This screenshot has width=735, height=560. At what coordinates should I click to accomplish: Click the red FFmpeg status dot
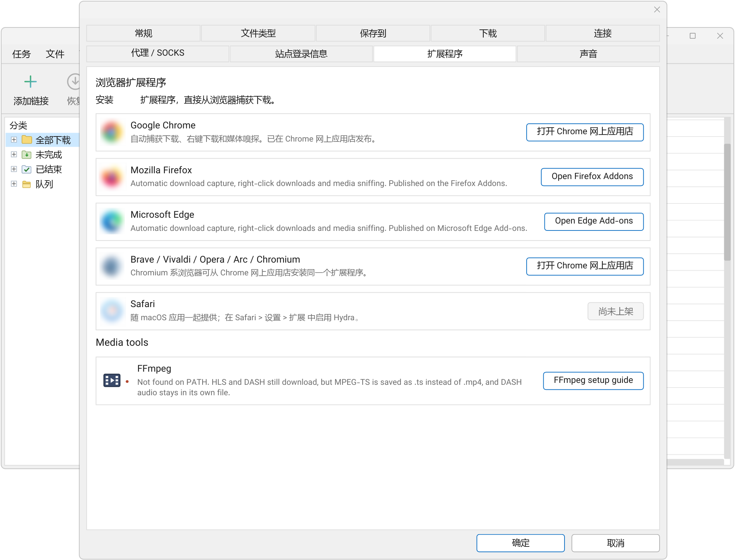(x=127, y=381)
